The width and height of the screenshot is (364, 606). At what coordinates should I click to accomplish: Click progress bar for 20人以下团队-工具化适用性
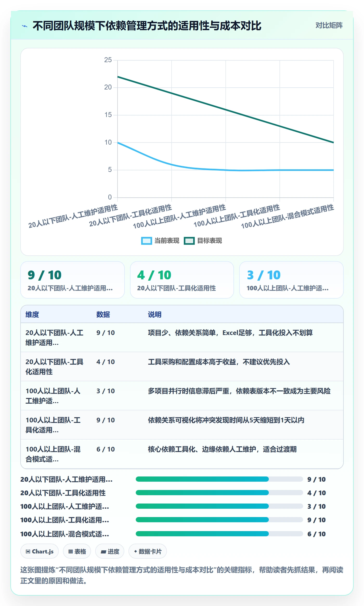[x=219, y=493]
